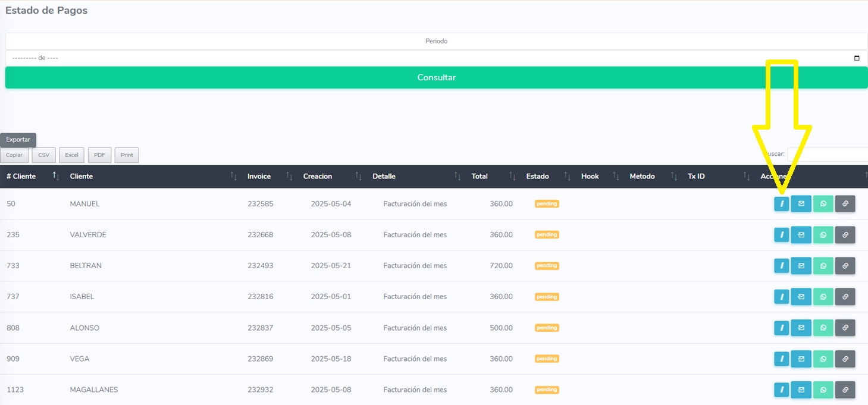The width and height of the screenshot is (868, 405).
Task: Click link icon in MANUEL row
Action: 845,204
